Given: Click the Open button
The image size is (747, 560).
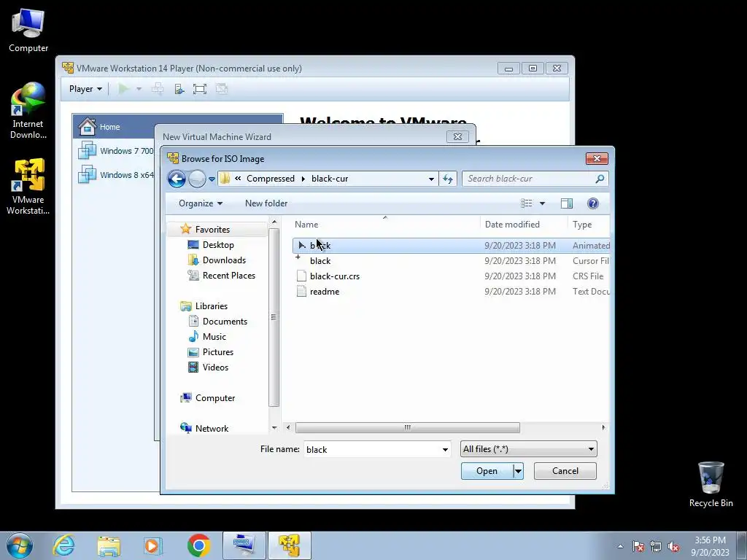Looking at the screenshot, I should pos(487,471).
